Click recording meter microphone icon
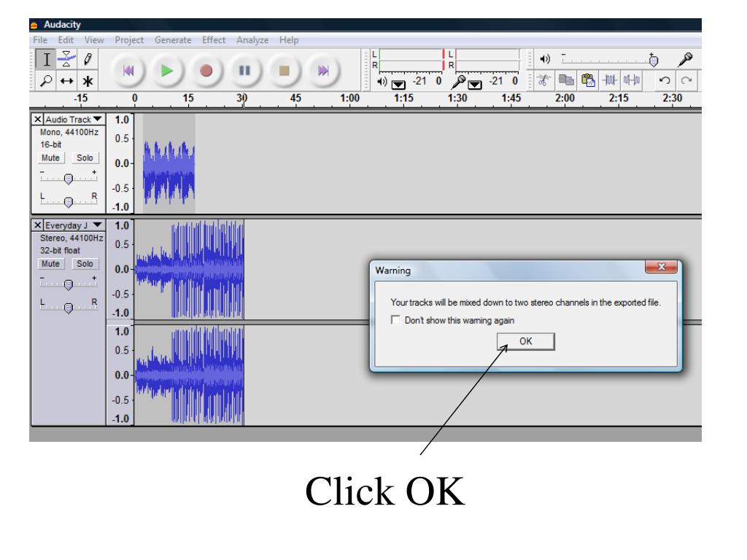The width and height of the screenshot is (747, 560). point(459,82)
